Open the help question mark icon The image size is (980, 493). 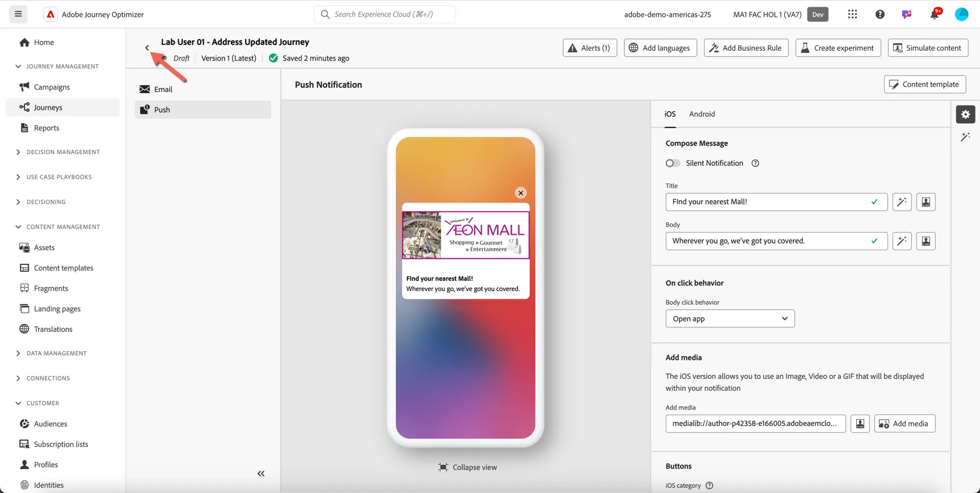tap(880, 14)
